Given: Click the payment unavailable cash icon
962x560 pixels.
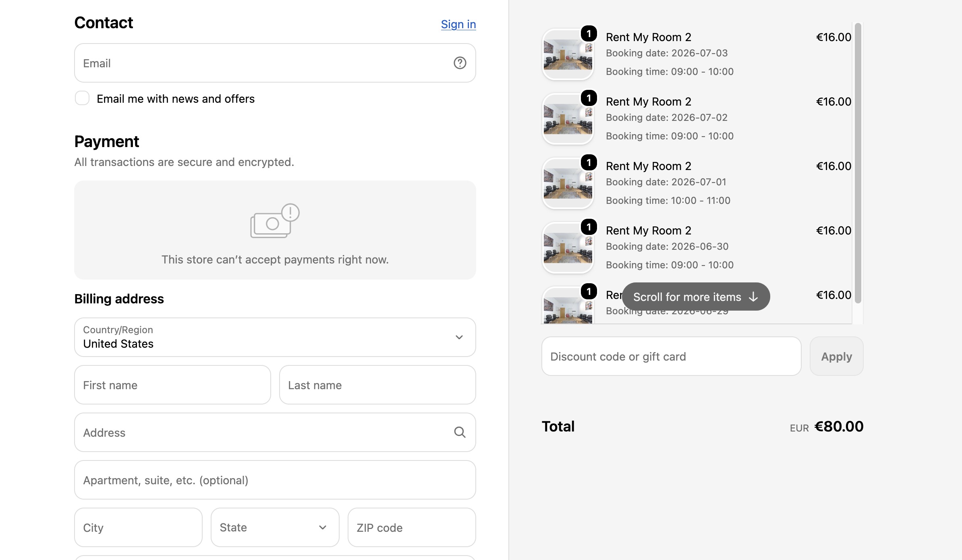Looking at the screenshot, I should click(275, 221).
